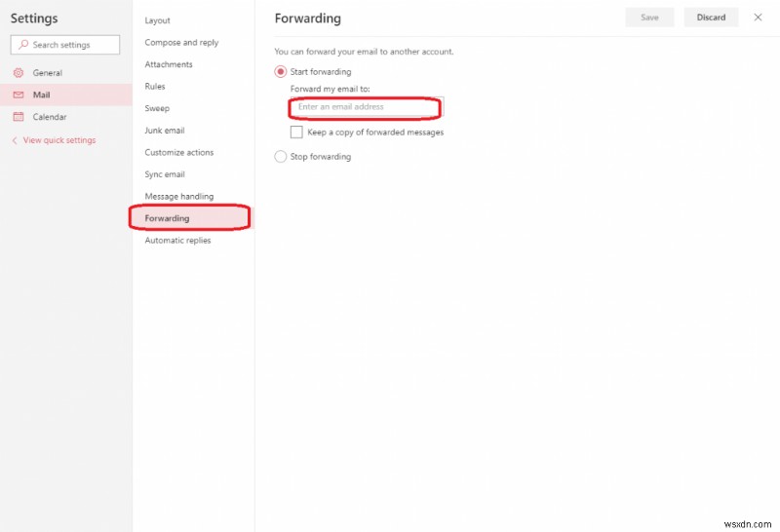Open Message handling settings

179,196
